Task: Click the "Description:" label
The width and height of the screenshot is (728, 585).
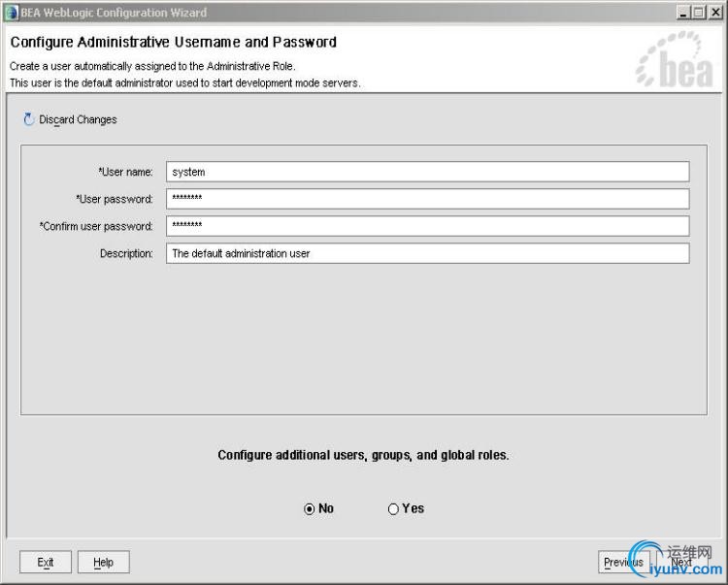Action: pos(126,254)
